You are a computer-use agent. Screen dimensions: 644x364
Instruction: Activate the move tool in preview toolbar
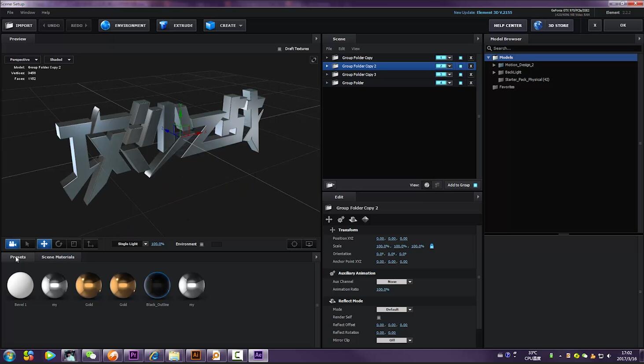[x=44, y=244]
